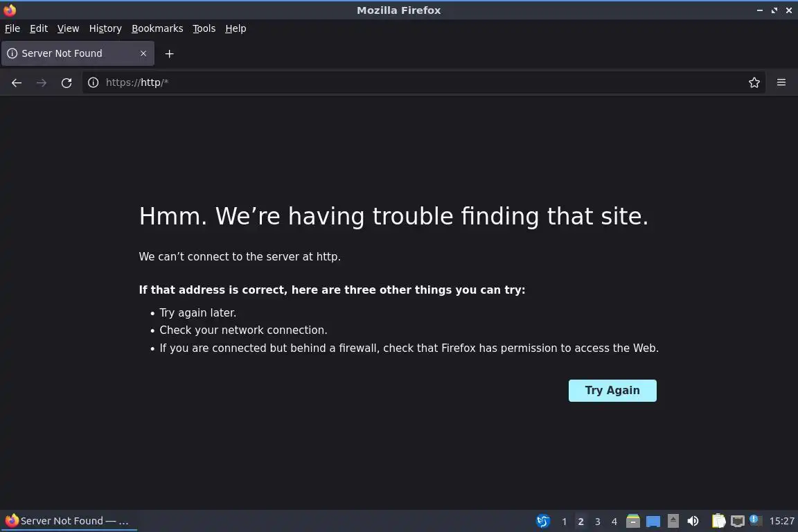Click 'Check your network connection.' bullet
Viewport: 798px width, 532px height.
click(x=243, y=330)
